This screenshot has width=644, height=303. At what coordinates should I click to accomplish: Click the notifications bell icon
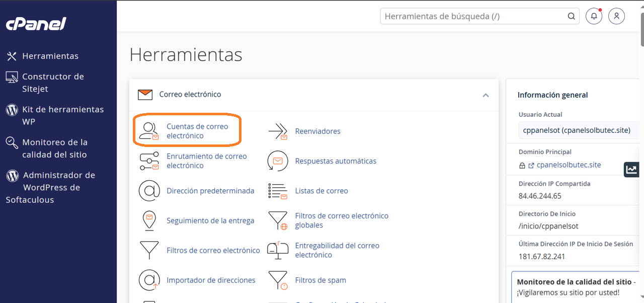(x=594, y=16)
